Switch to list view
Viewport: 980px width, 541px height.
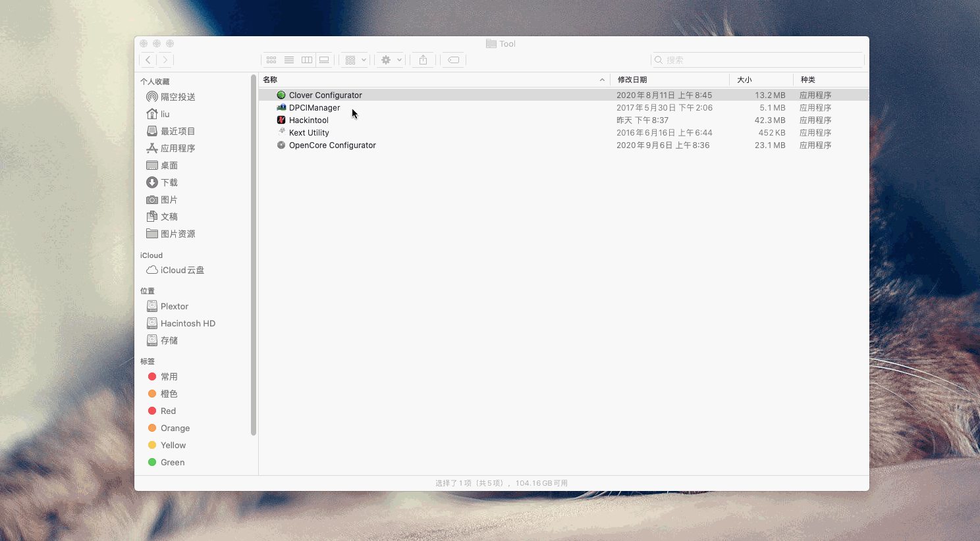[x=289, y=60]
